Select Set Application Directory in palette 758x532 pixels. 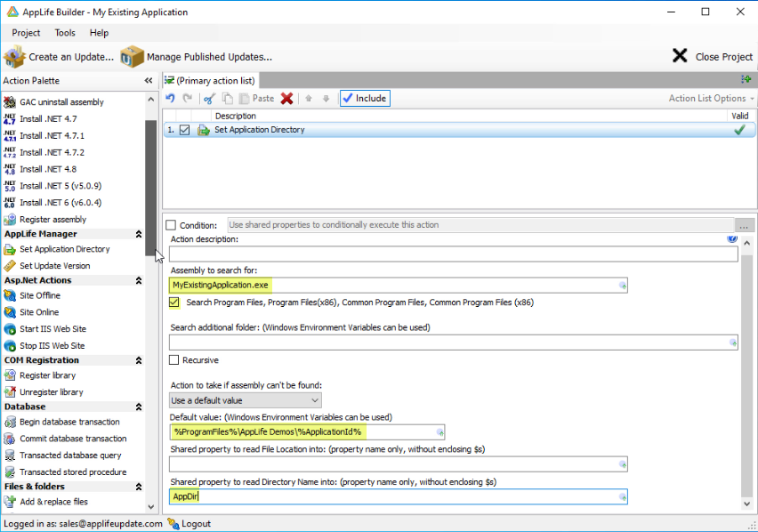tap(57, 249)
